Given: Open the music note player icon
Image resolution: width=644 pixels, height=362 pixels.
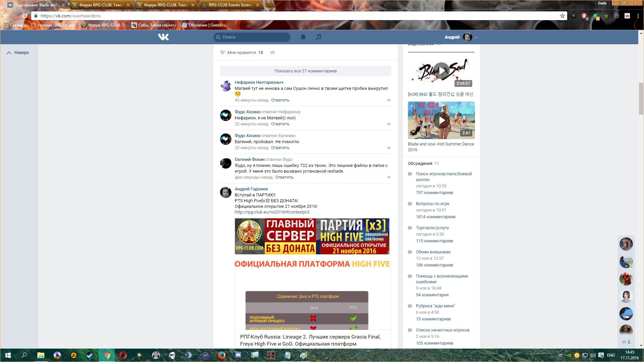Looking at the screenshot, I should click(x=319, y=37).
